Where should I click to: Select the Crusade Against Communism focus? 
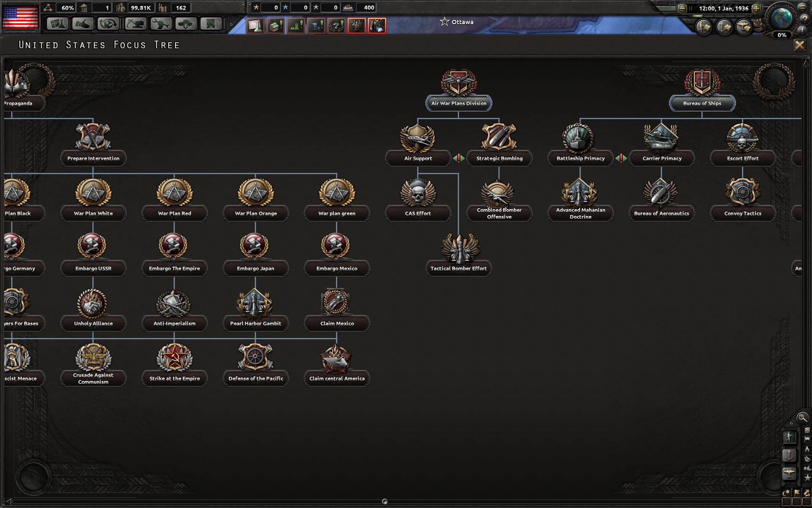point(93,378)
